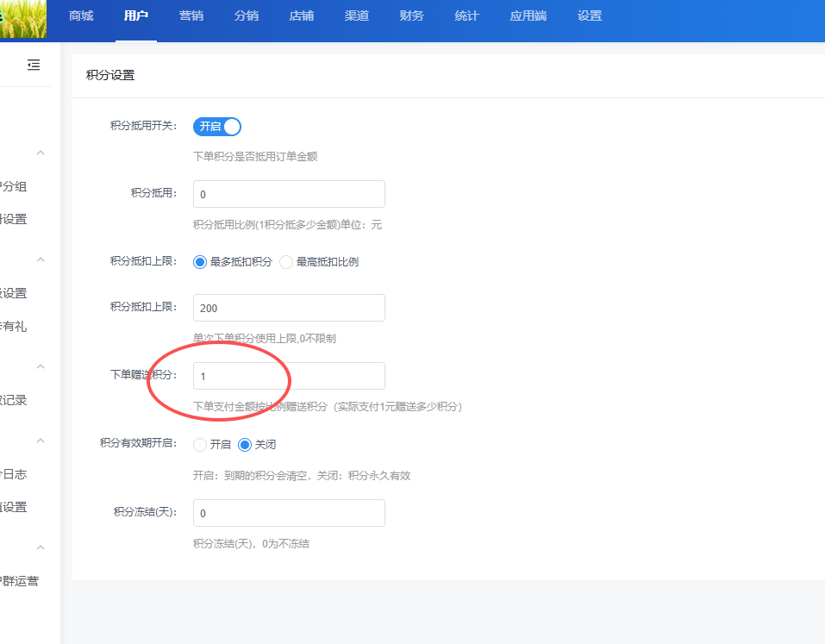Turn off the 积分抵用开关 switch

tap(216, 126)
